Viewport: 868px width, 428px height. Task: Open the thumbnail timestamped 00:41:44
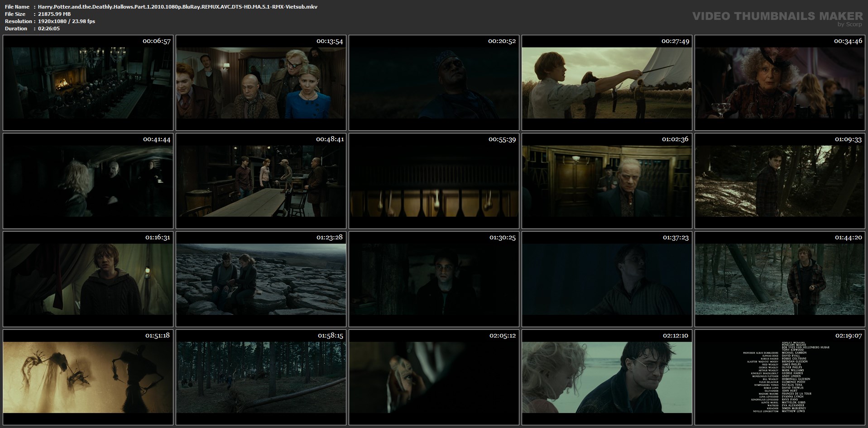tap(88, 181)
